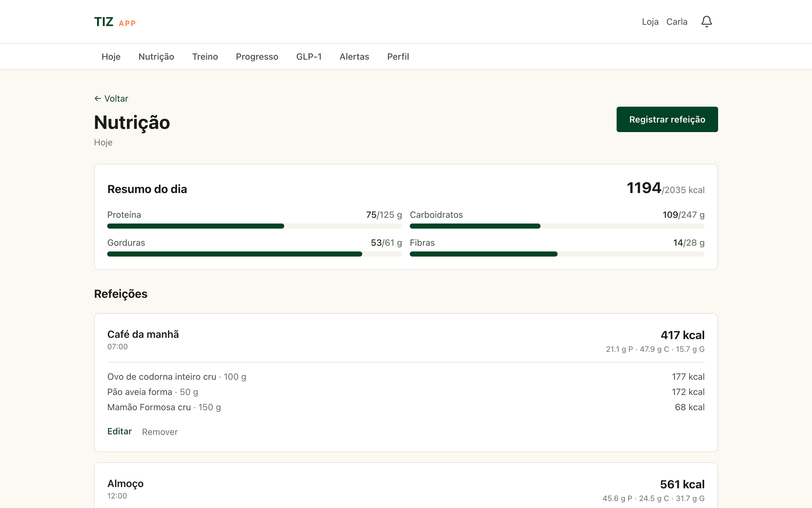The image size is (812, 508).
Task: Click the Gorduras progress bar
Action: tap(254, 254)
